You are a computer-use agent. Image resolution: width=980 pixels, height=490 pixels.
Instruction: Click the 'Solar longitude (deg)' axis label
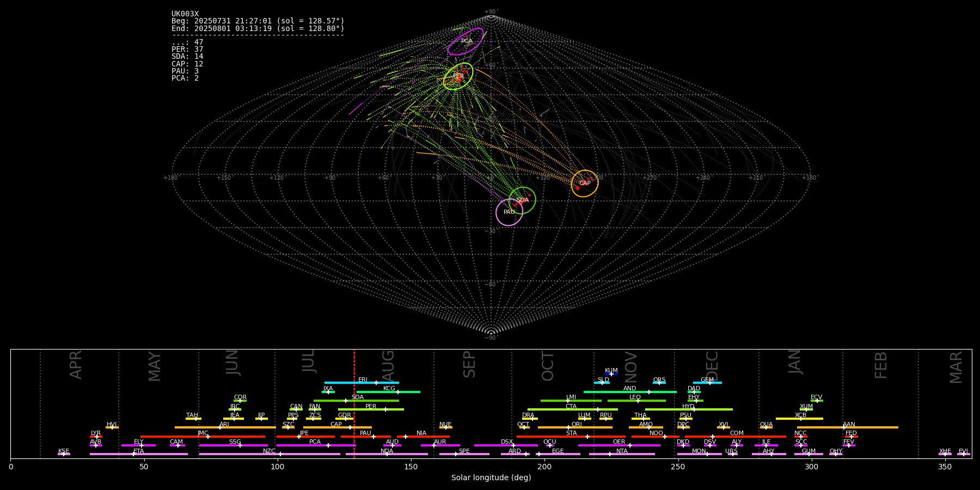491,477
